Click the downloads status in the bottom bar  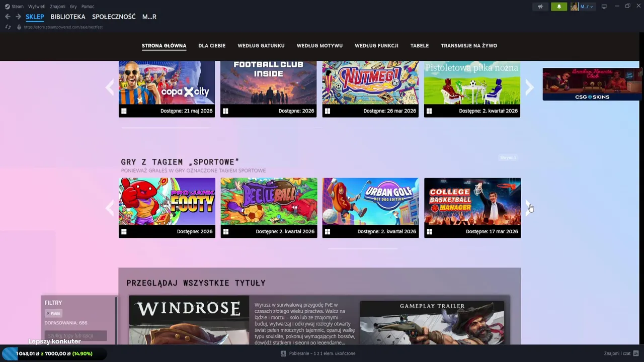tap(318, 353)
